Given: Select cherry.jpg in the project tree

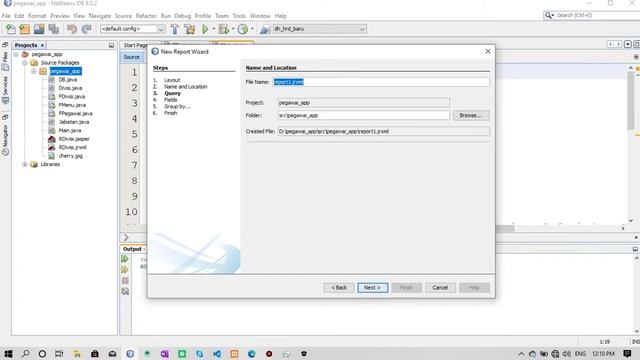Looking at the screenshot, I should click(70, 156).
